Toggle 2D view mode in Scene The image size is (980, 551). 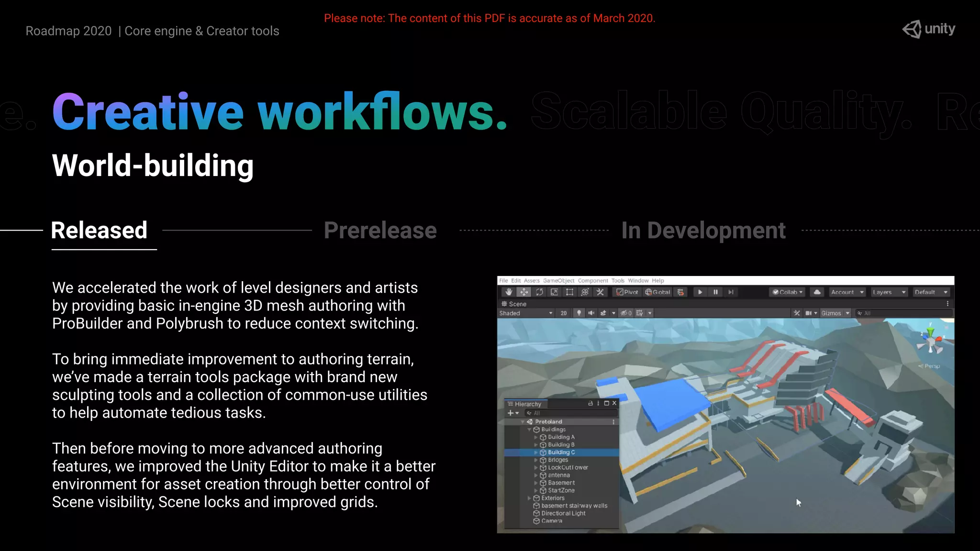pos(564,313)
